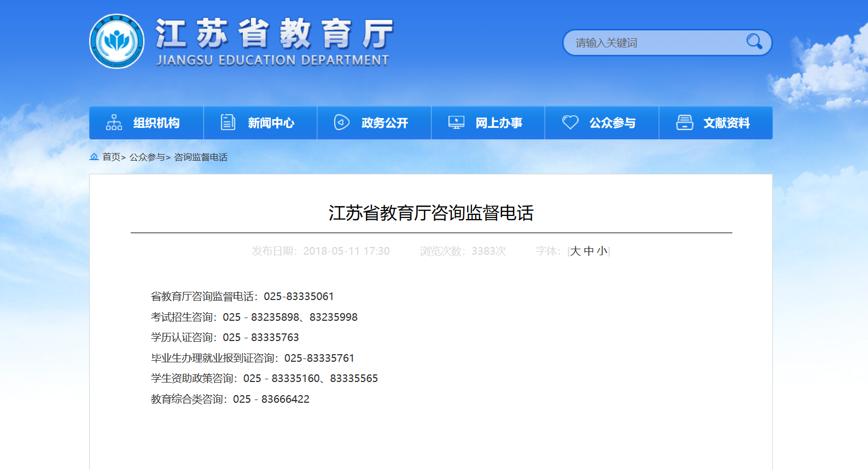868x470 pixels.
Task: Open the 网上办事 menu
Action: click(488, 123)
